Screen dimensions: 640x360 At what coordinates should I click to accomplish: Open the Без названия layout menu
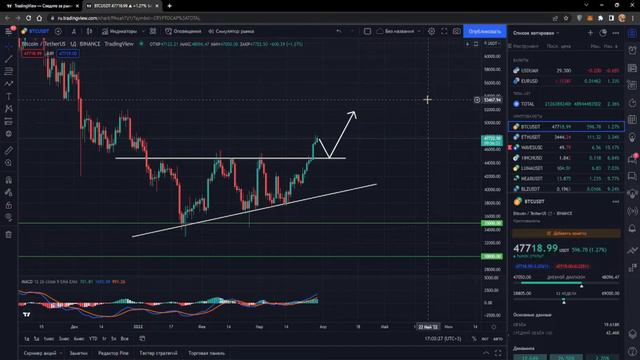[x=398, y=31]
